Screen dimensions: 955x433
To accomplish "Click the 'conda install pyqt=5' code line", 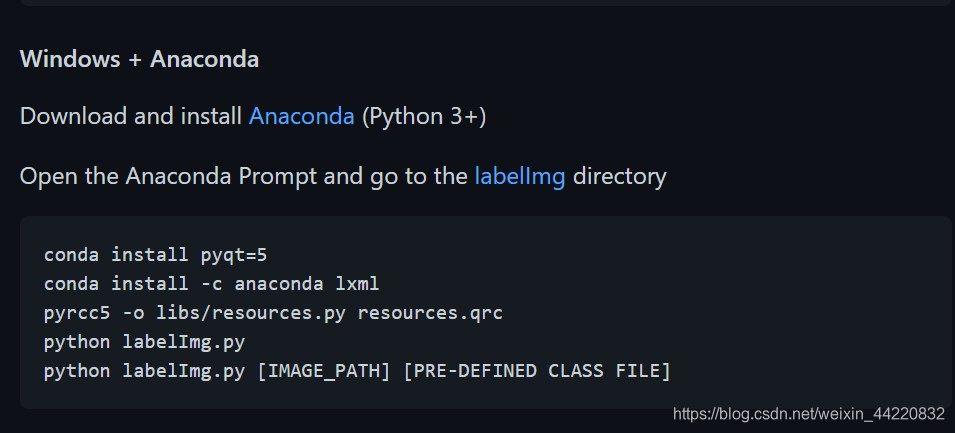I will pyautogui.click(x=155, y=255).
